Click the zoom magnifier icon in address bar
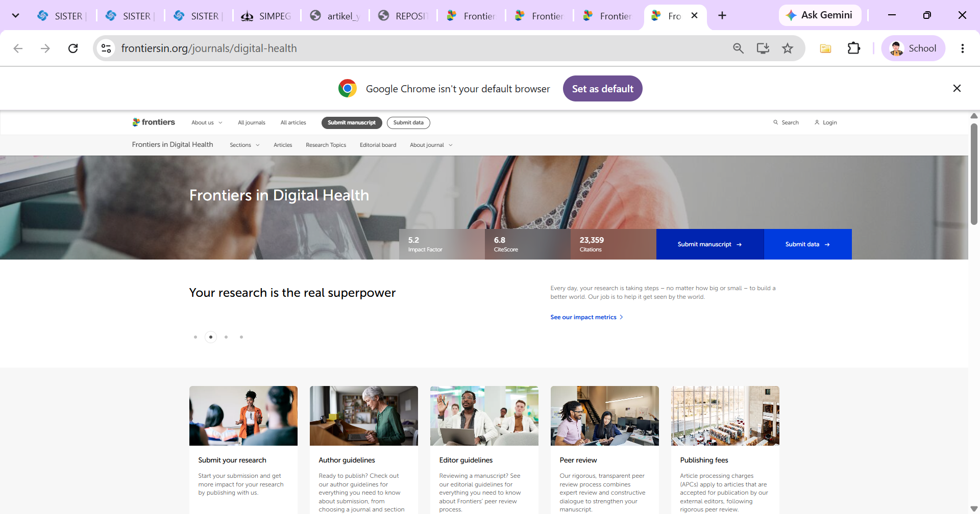The image size is (980, 514). 738,48
